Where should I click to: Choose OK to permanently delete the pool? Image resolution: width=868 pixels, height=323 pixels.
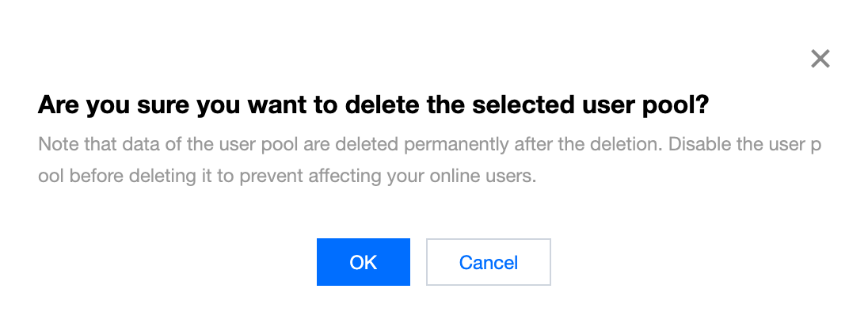point(364,262)
